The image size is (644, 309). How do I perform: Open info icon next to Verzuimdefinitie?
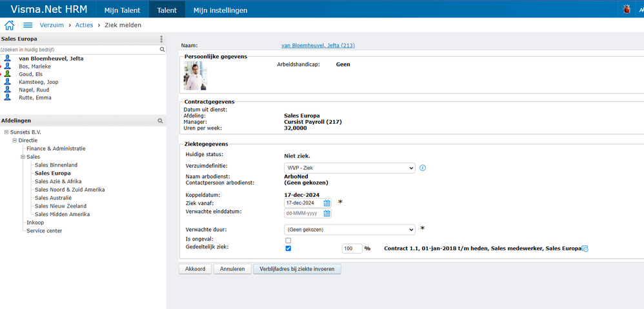coord(423,168)
